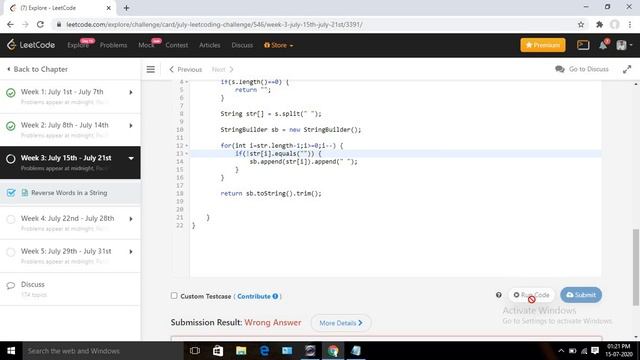Expand Week 2: July 8th - July 14th
The height and width of the screenshot is (360, 640).
click(x=131, y=125)
